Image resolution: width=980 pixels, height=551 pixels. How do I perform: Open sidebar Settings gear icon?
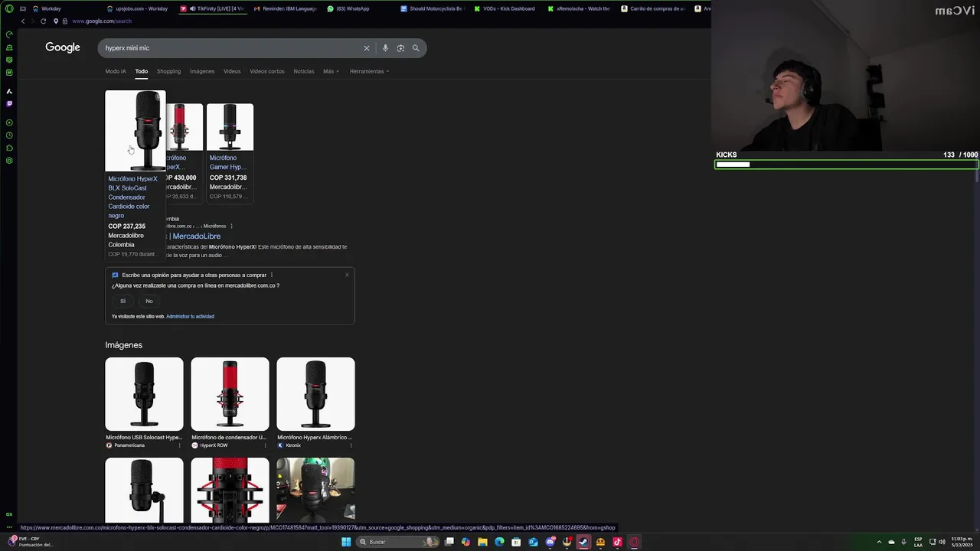point(9,161)
